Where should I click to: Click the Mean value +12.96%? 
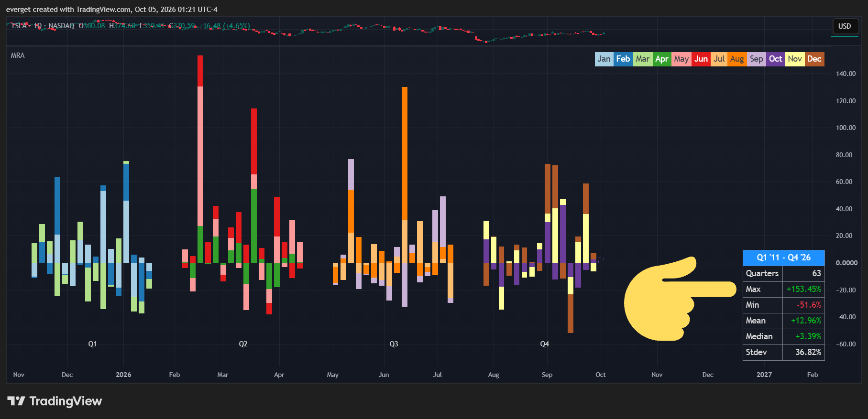pos(806,321)
